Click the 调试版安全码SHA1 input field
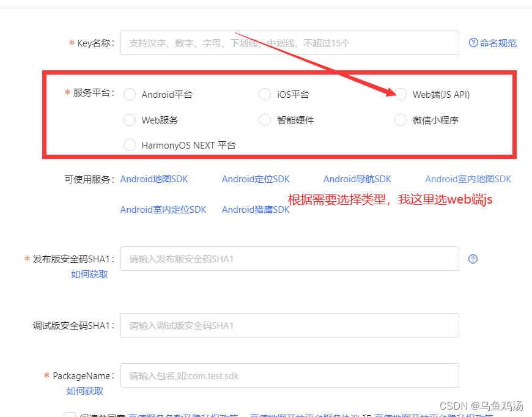The width and height of the screenshot is (532, 417). pyautogui.click(x=289, y=325)
